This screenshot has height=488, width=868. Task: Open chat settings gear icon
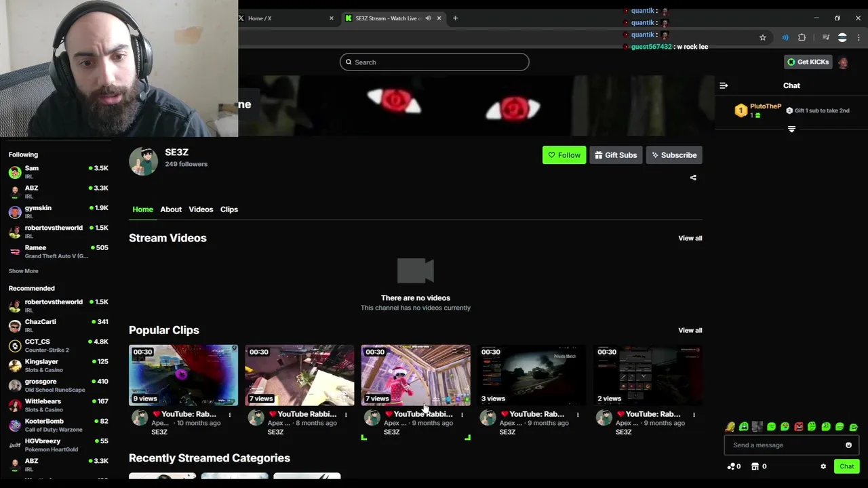click(x=823, y=466)
